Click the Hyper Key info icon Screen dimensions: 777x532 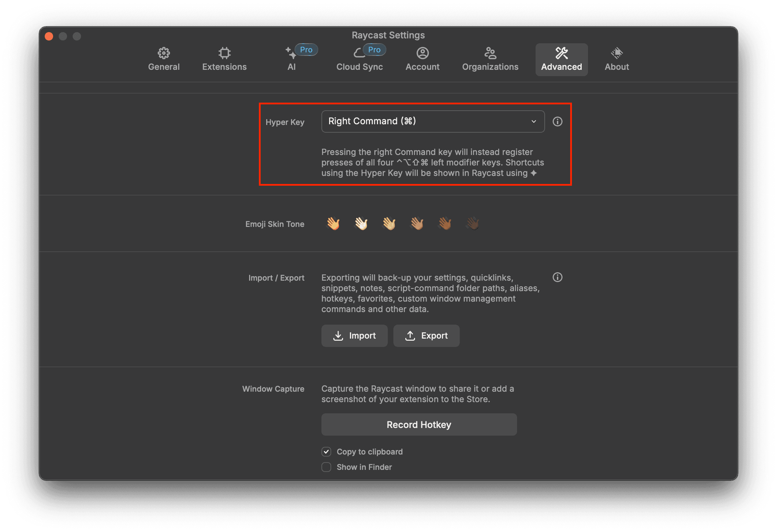click(x=557, y=121)
